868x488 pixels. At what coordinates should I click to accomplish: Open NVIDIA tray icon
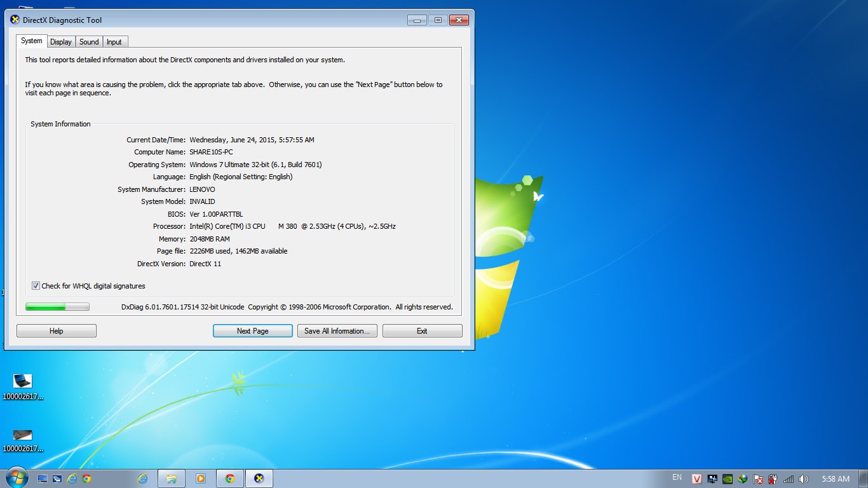pos(728,479)
